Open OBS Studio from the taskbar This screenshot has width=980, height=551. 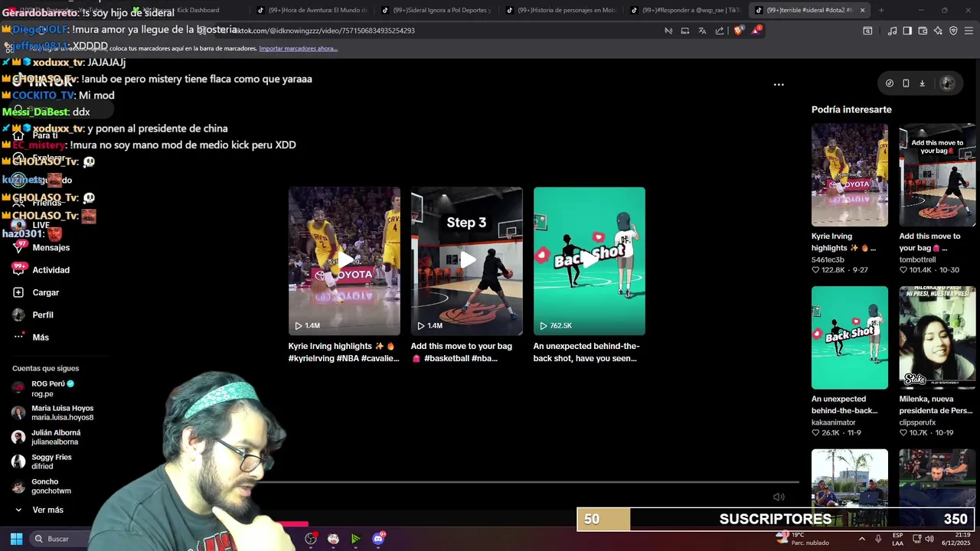311,539
